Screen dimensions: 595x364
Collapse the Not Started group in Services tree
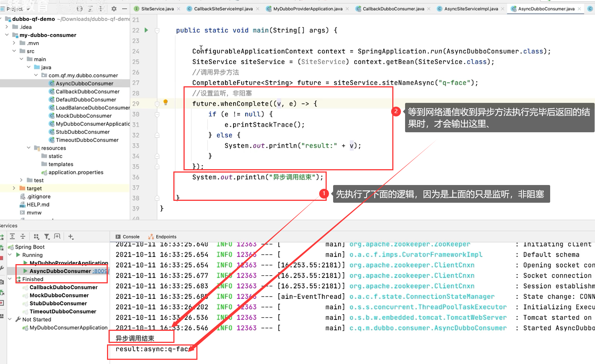[10, 319]
